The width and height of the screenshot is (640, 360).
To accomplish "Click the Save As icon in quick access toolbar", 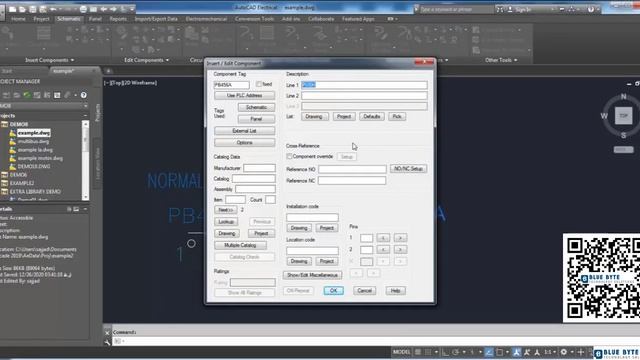I will point(42,9).
